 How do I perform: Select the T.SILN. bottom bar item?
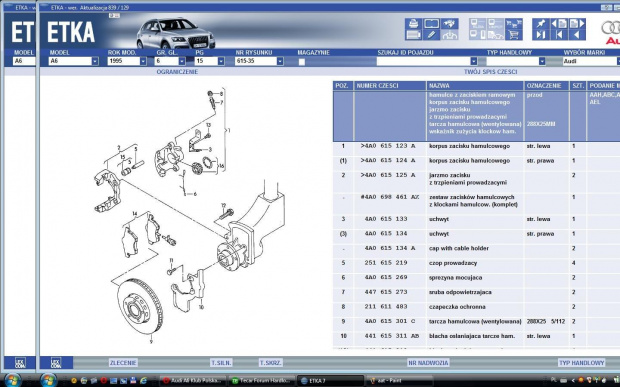221,362
